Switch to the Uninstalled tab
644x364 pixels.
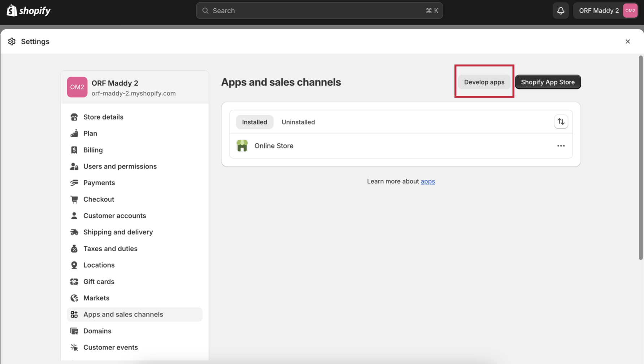pos(298,122)
